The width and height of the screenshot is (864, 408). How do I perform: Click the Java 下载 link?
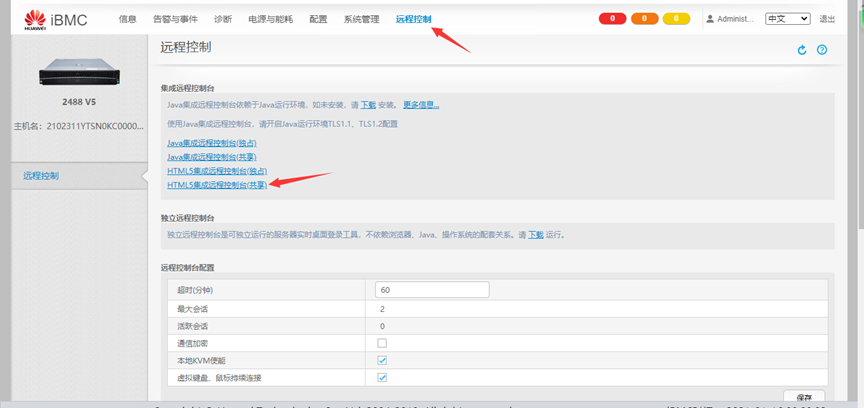click(x=368, y=104)
